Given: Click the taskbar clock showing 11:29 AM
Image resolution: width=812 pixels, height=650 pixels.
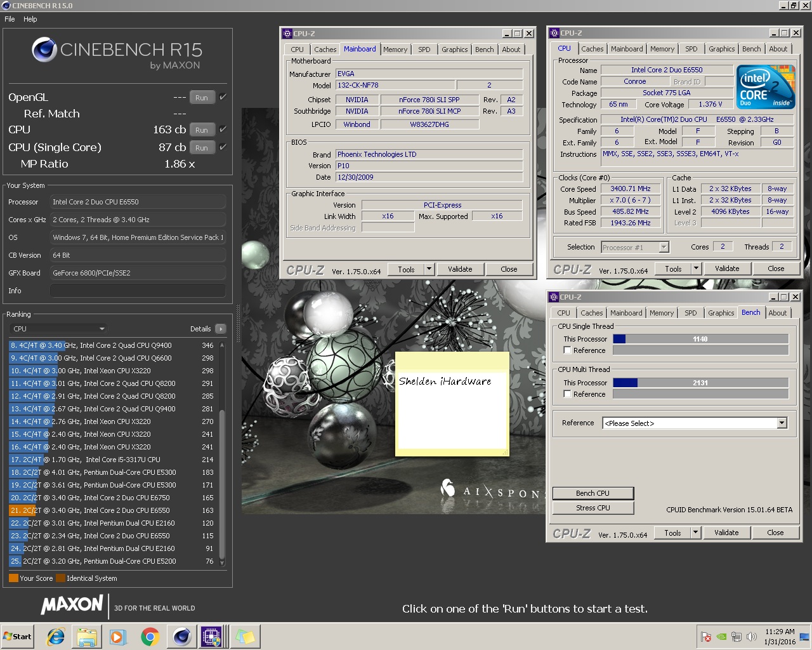Looking at the screenshot, I should pyautogui.click(x=780, y=637).
